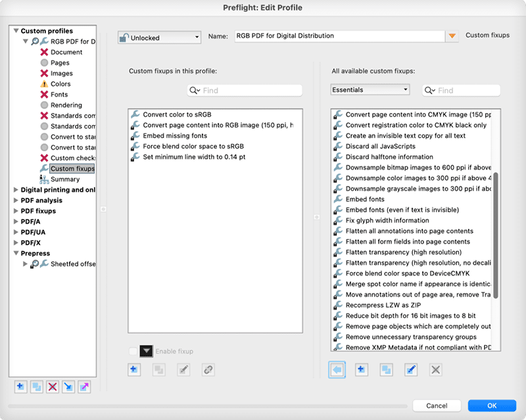Image resolution: width=526 pixels, height=420 pixels.
Task: Click the chain link icon under profile fixups
Action: (208, 370)
